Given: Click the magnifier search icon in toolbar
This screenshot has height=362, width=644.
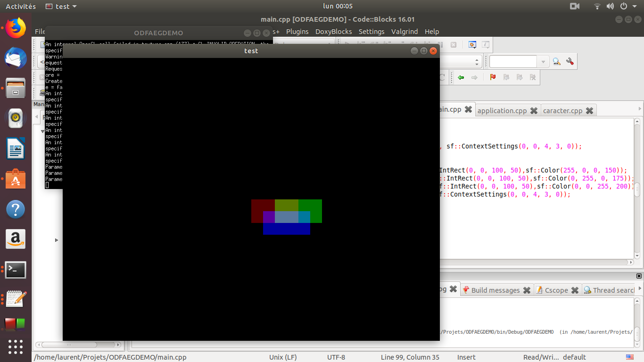Looking at the screenshot, I should (557, 61).
